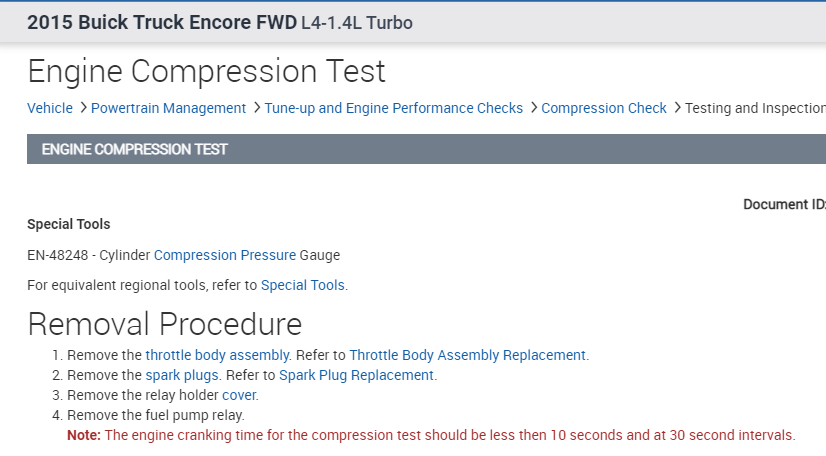
Task: Open Throttle Body Assembly Replacement reference
Action: click(x=467, y=355)
